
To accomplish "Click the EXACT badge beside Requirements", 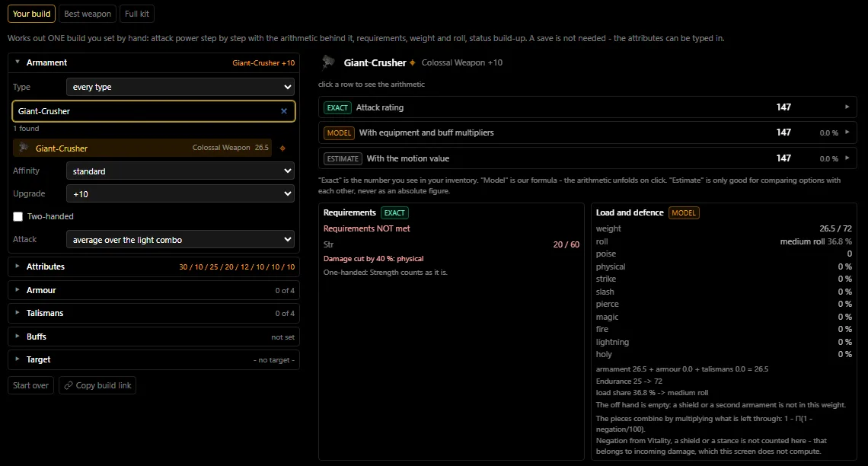I will tap(394, 212).
